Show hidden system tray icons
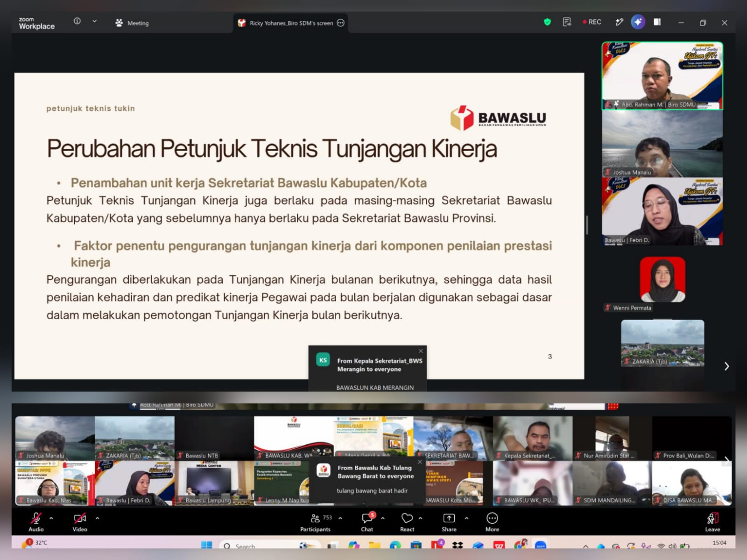 pos(585,546)
